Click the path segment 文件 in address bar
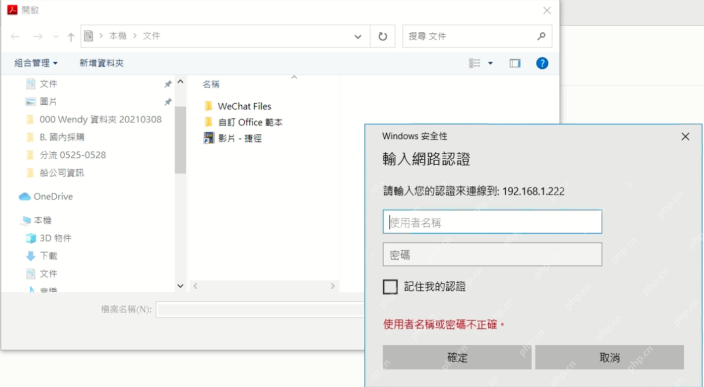Viewport: 704px width, 387px height. pos(151,36)
